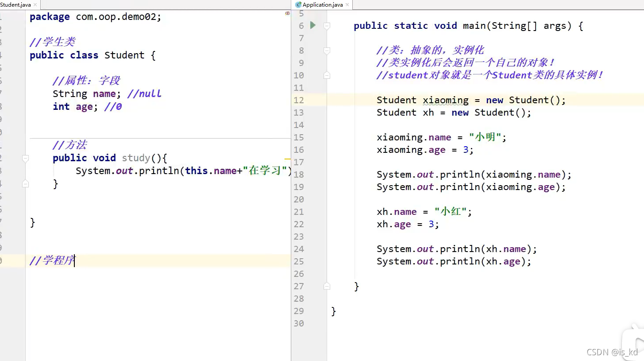This screenshot has height=361, width=644.
Task: Click the '//null' comment
Action: pos(144,94)
